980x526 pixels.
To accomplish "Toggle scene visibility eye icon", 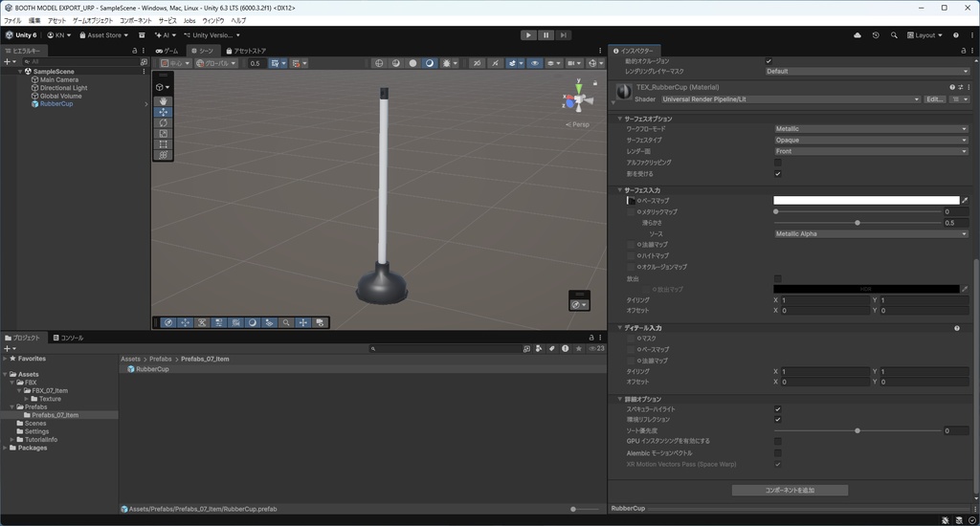I will tap(534, 63).
